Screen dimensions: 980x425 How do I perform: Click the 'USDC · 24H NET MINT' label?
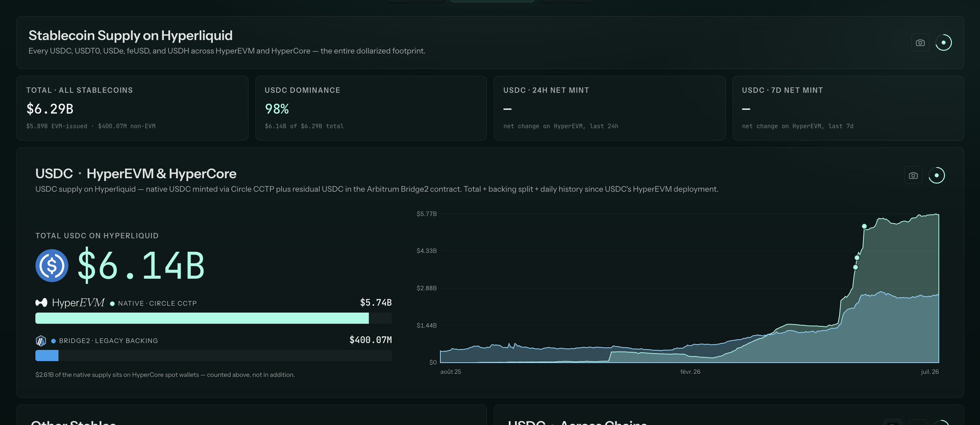(x=546, y=90)
